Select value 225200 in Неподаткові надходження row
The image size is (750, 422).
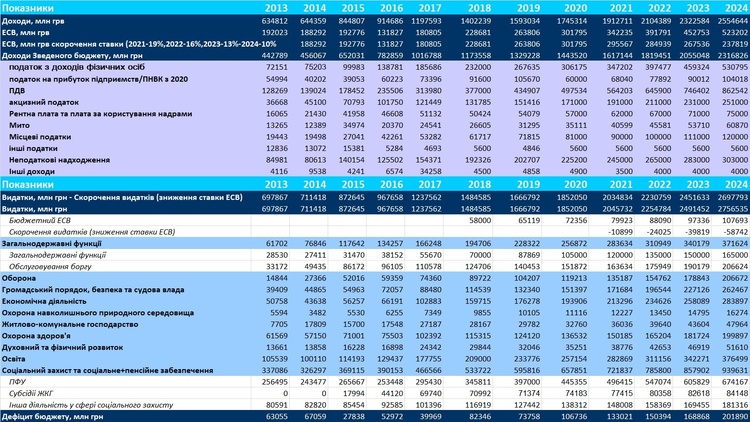click(574, 160)
